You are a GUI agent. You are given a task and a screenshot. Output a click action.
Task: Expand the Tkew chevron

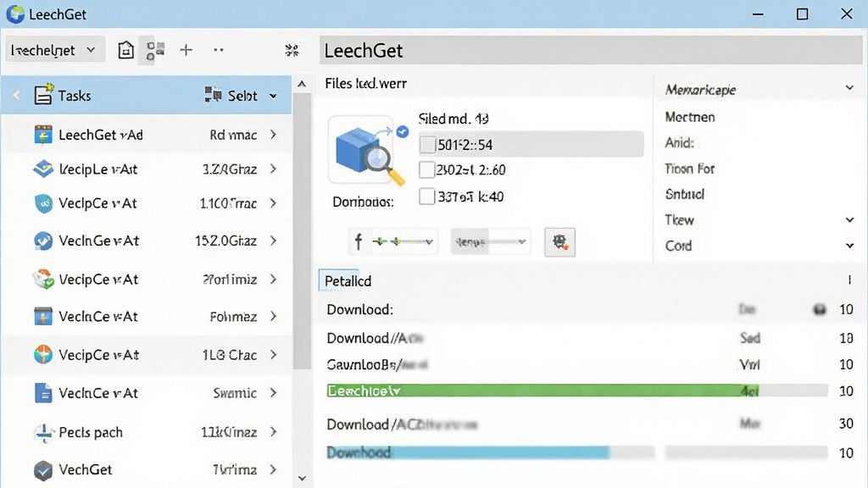click(x=849, y=220)
